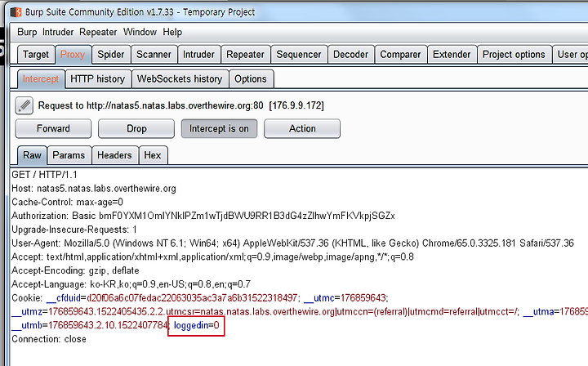
Task: Click the loggedin=0 cookie parameter
Action: 197,325
